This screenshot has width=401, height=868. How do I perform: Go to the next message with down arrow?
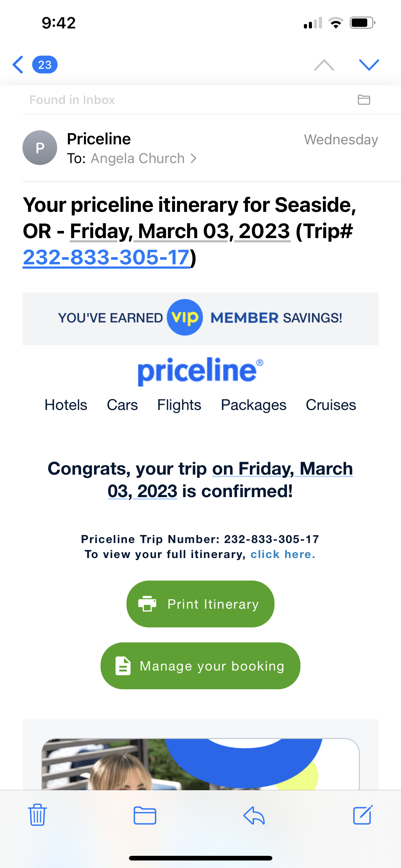point(369,65)
